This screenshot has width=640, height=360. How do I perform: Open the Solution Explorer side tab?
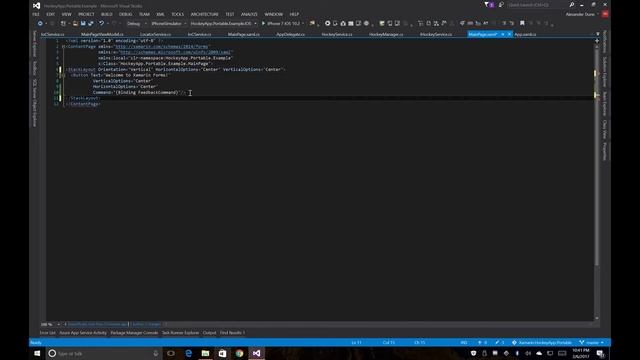(604, 72)
